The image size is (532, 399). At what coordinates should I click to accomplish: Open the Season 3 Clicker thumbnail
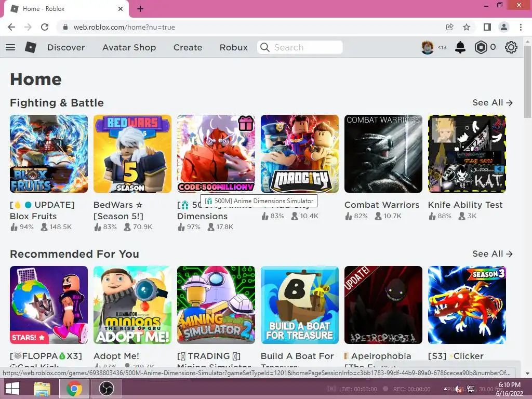point(467,305)
